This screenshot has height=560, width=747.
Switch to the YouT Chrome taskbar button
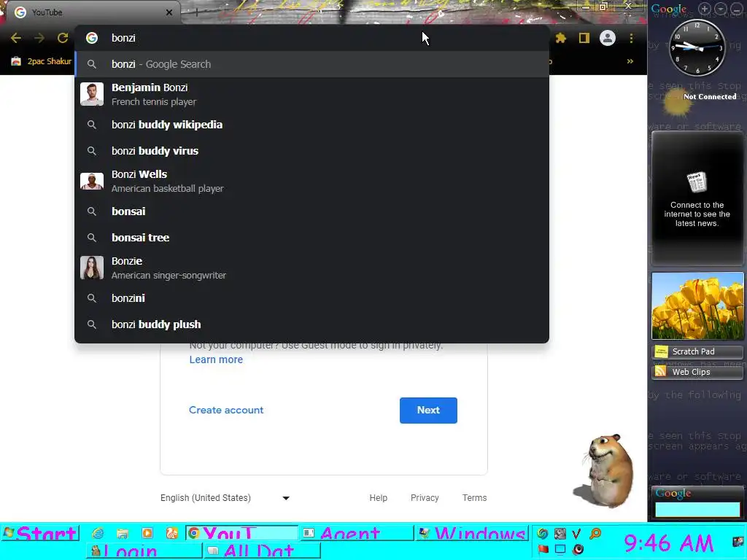pos(242,533)
